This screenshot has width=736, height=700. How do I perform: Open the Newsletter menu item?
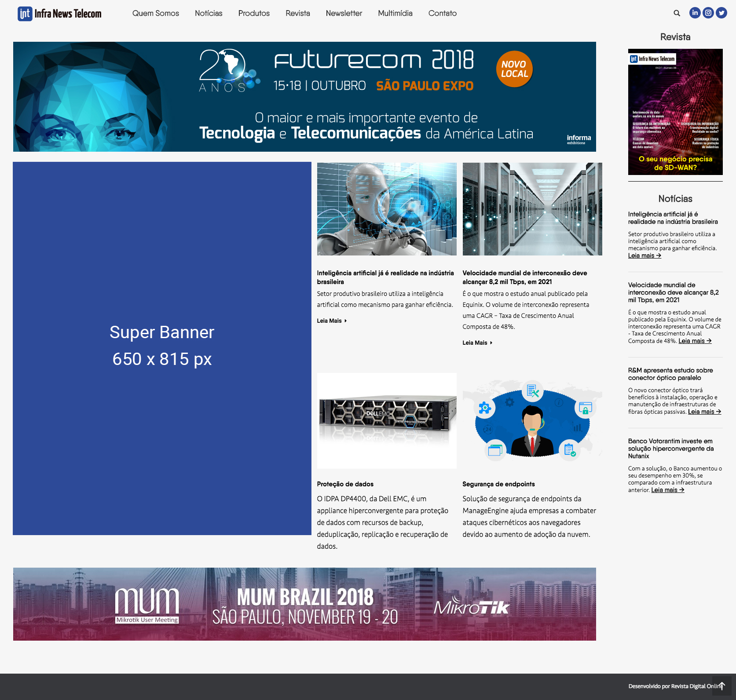(344, 13)
